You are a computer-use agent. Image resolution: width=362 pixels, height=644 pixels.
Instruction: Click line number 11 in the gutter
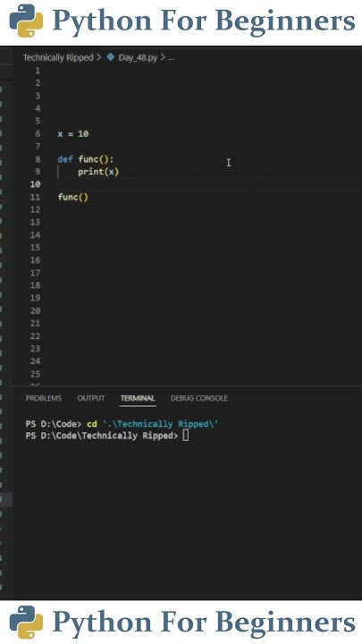[35, 197]
